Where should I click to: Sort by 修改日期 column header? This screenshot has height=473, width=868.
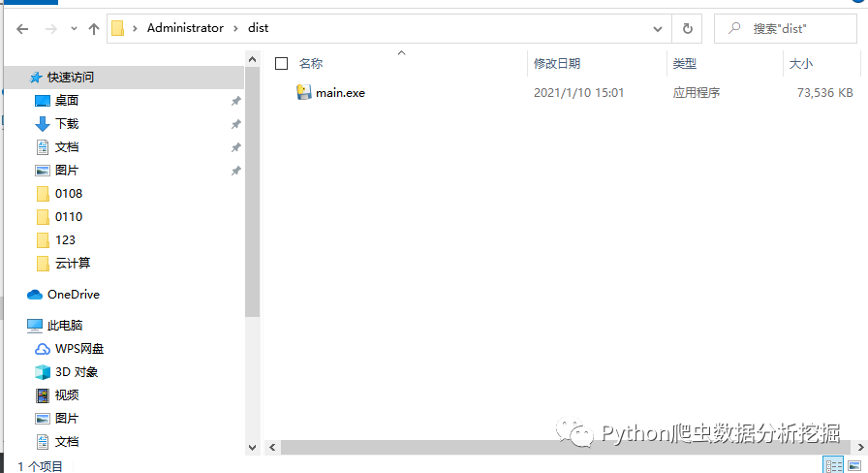click(x=557, y=64)
